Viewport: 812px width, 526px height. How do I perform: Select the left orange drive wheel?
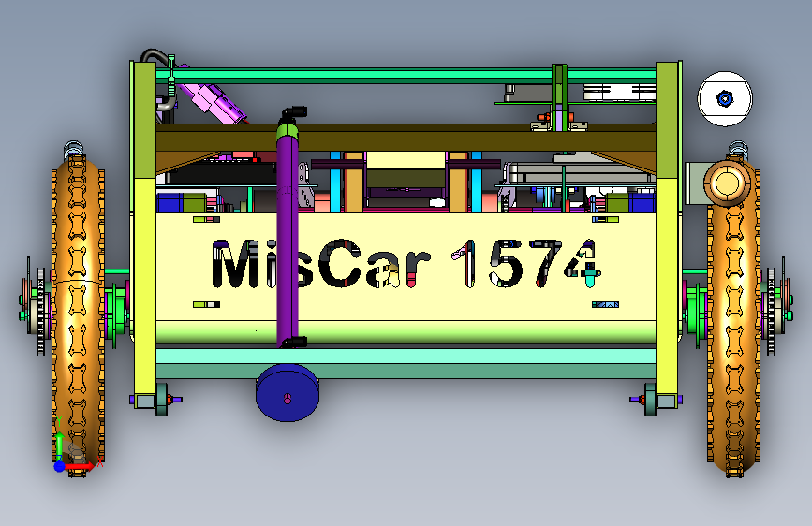(x=78, y=315)
